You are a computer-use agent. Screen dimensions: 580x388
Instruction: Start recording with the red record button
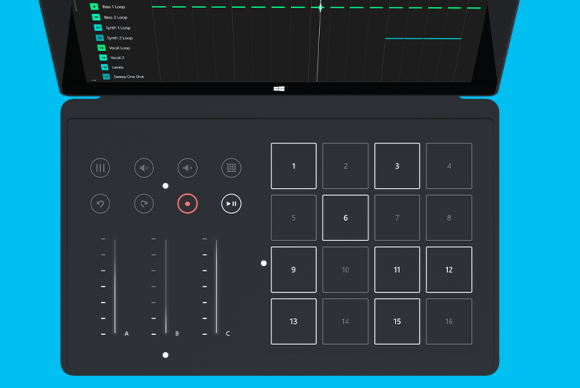click(188, 204)
